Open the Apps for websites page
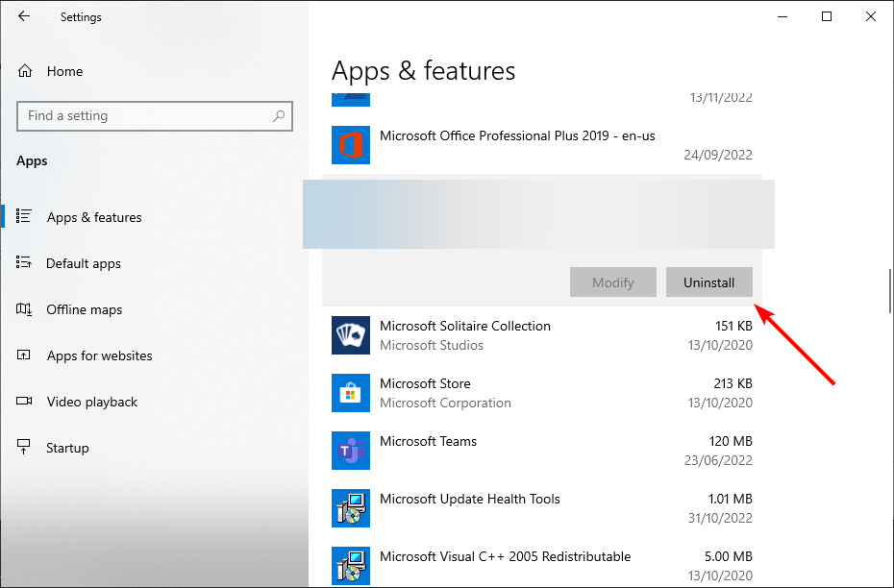894x588 pixels. (100, 355)
